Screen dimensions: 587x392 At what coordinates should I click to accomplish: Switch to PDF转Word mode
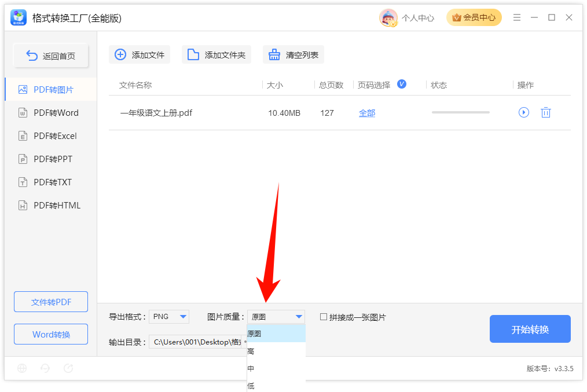(x=51, y=113)
